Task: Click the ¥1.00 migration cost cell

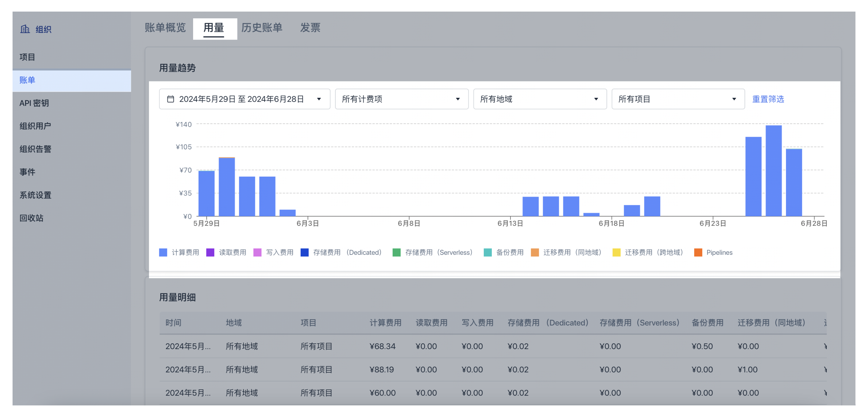Action: point(748,369)
